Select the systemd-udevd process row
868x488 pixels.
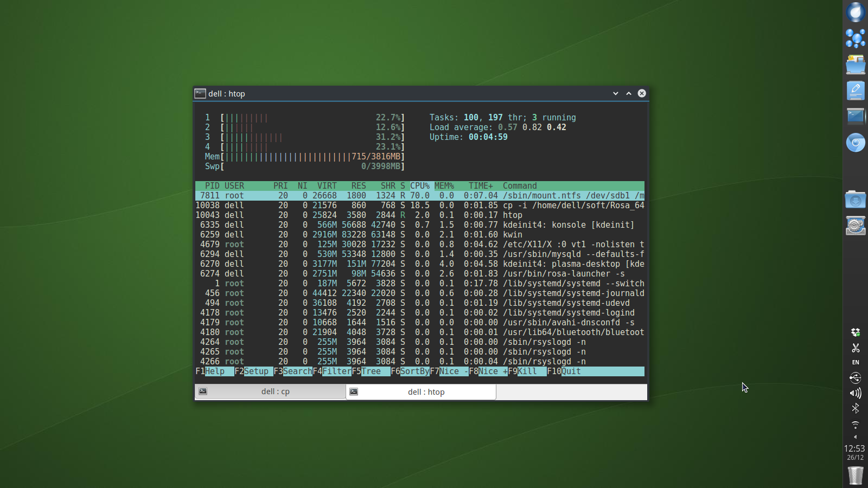420,303
